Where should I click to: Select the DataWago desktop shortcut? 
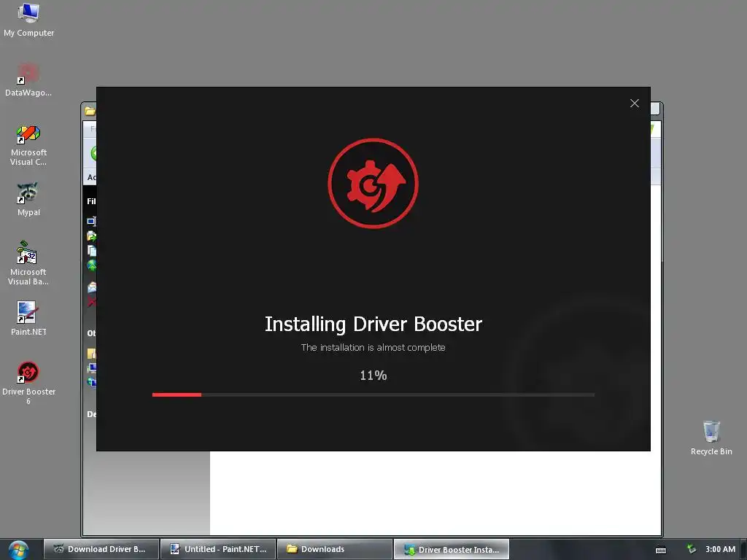28,80
